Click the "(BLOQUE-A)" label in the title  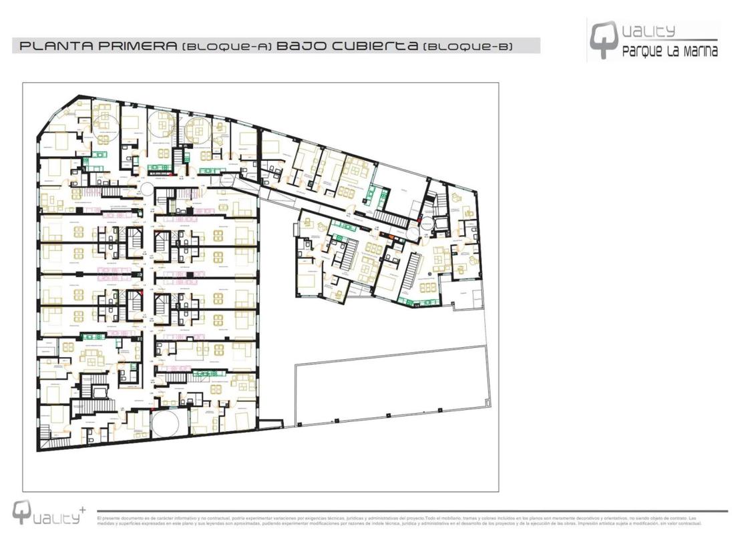pos(227,47)
